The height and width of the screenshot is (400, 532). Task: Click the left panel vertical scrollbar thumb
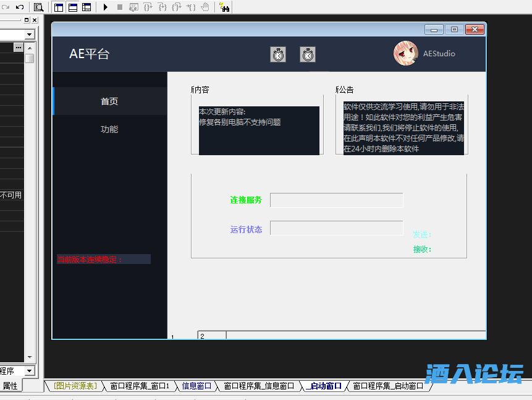click(30, 59)
